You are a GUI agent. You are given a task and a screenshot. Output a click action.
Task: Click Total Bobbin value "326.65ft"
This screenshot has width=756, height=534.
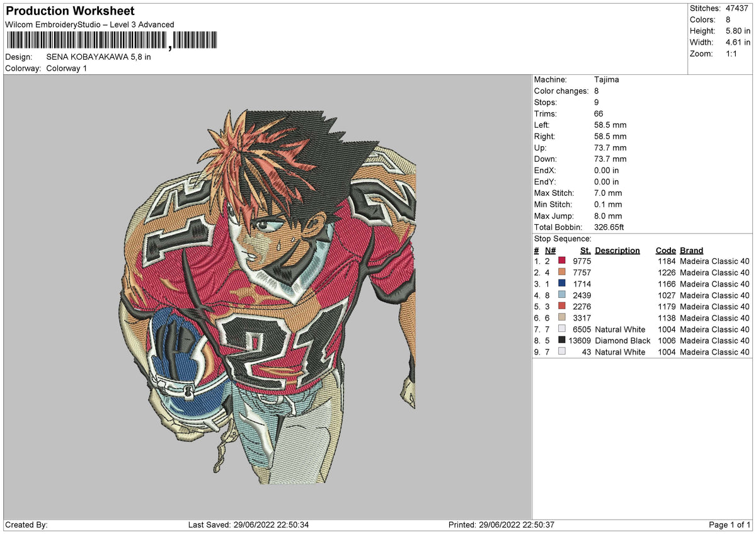click(x=609, y=227)
